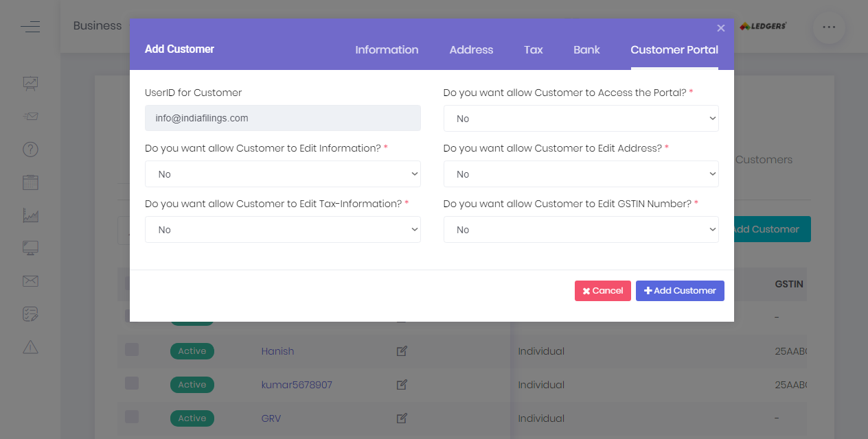Click the calendar icon in the sidebar
This screenshot has height=439, width=868.
[30, 182]
